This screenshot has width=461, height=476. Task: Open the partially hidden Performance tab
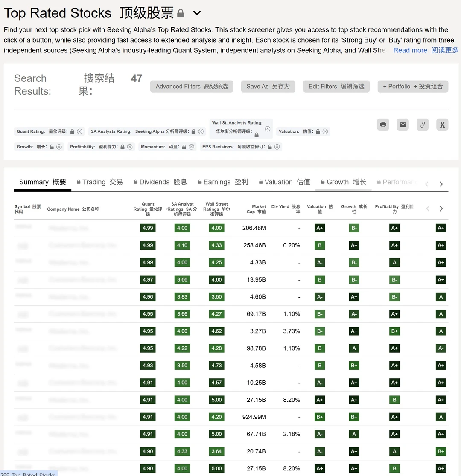[397, 182]
